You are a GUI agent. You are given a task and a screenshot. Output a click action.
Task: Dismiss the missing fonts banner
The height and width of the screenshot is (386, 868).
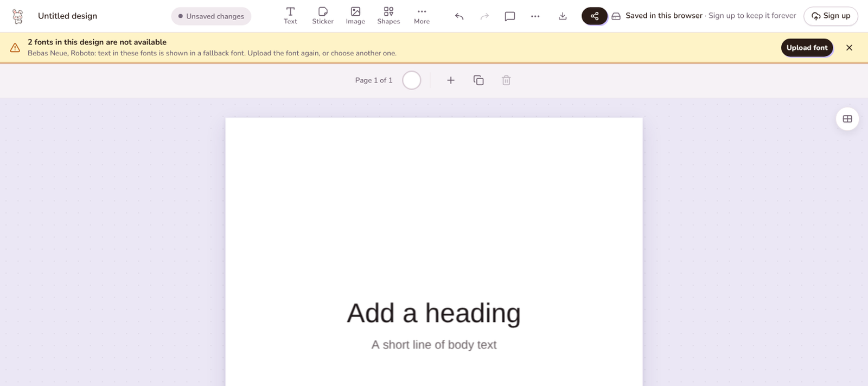tap(850, 48)
